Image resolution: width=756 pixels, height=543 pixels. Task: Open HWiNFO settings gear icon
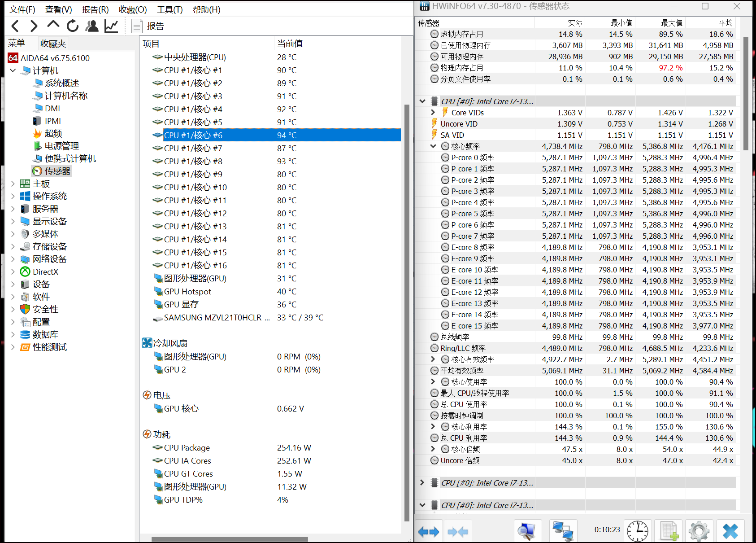(x=699, y=531)
